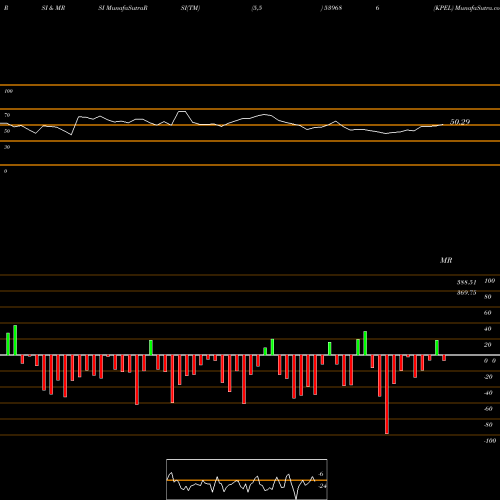500x500 pixels.
Task: Click the RSI axis label 100
Action: click(8, 91)
